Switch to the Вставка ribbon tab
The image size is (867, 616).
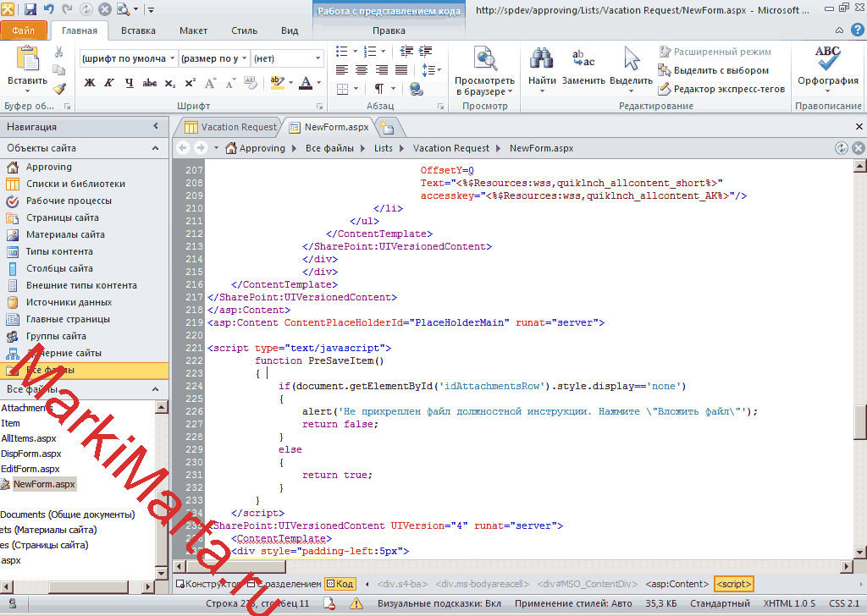tap(138, 31)
